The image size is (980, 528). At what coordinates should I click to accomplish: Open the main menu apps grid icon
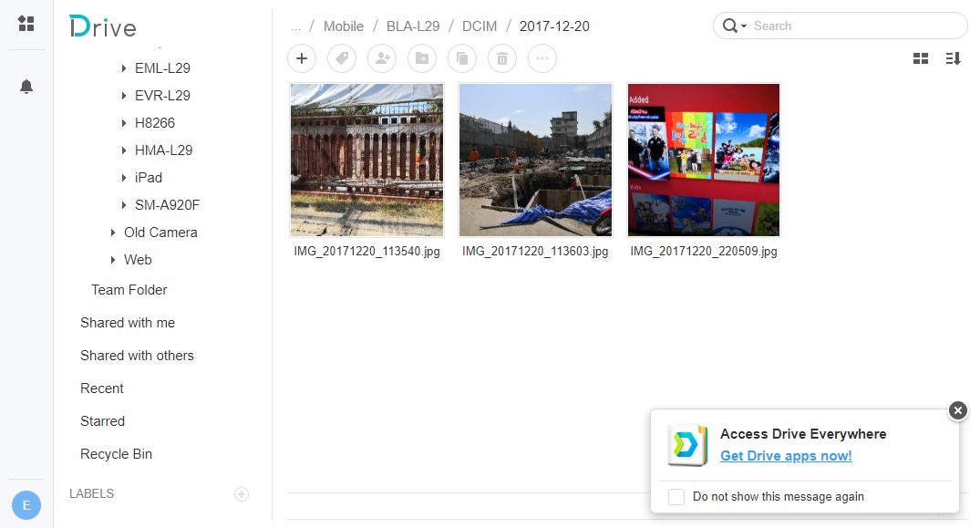click(26, 24)
